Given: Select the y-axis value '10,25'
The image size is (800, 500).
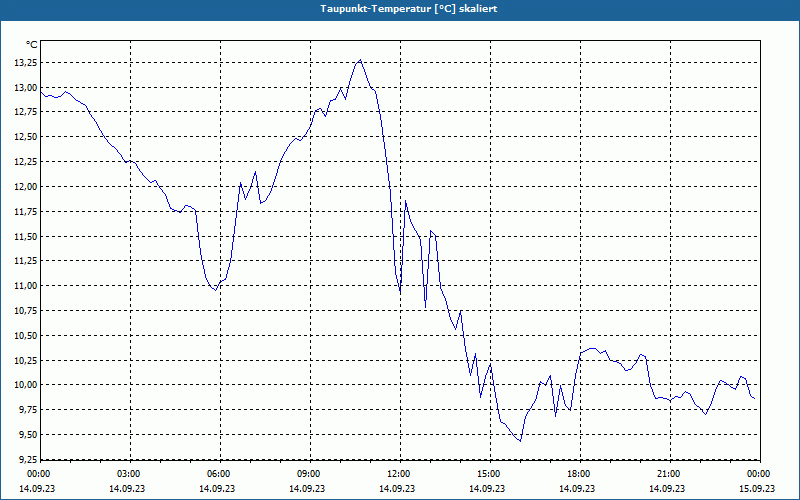Looking at the screenshot, I should pyautogui.click(x=27, y=360).
